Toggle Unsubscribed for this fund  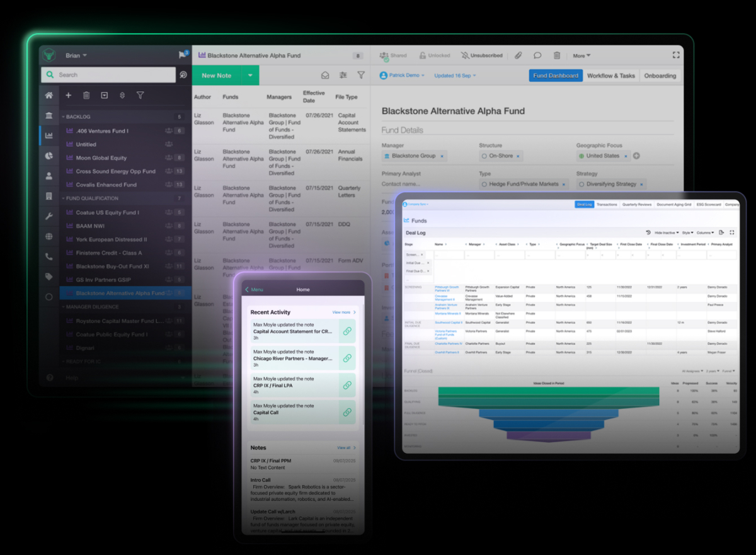[x=482, y=55]
